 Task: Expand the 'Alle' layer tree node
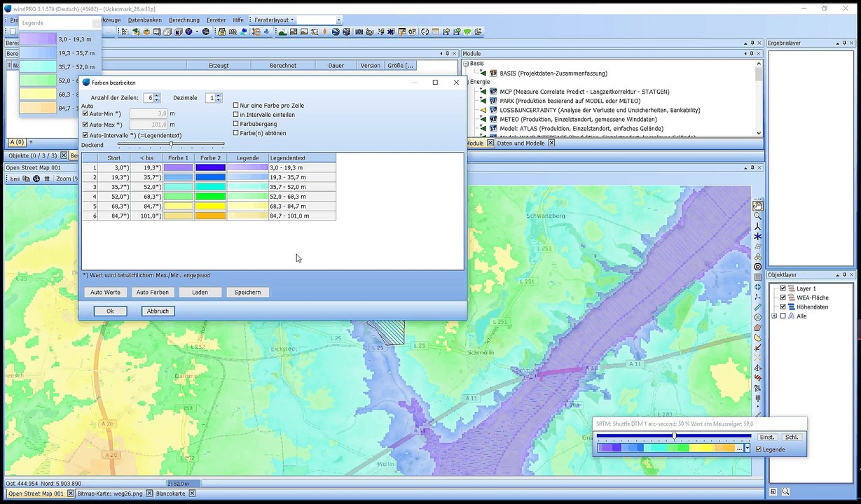coord(774,316)
